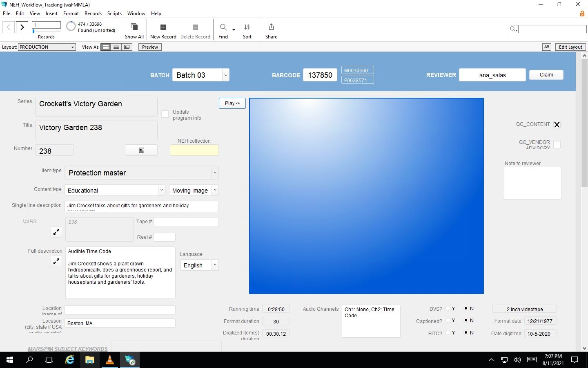Expand the Full description field icon
Viewport: 588px width, 368px height.
coord(56,261)
